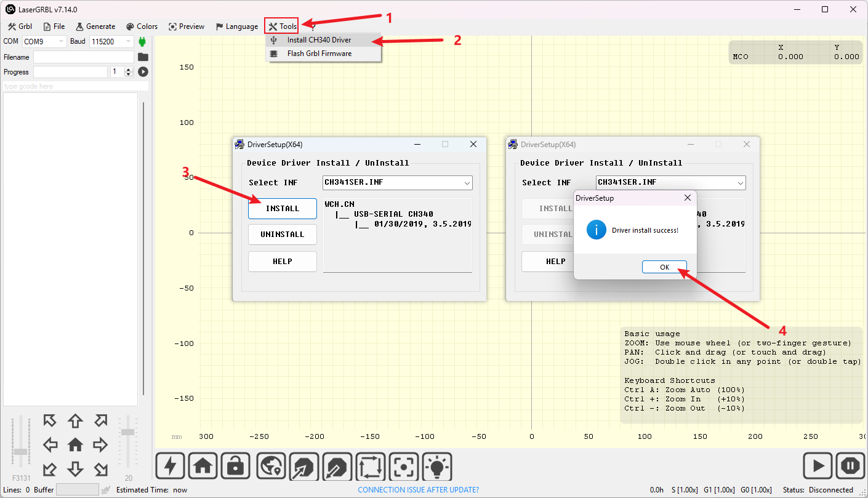Click UNINSTALL in the left DriverSetup window
The height and width of the screenshot is (498, 868).
pos(283,235)
